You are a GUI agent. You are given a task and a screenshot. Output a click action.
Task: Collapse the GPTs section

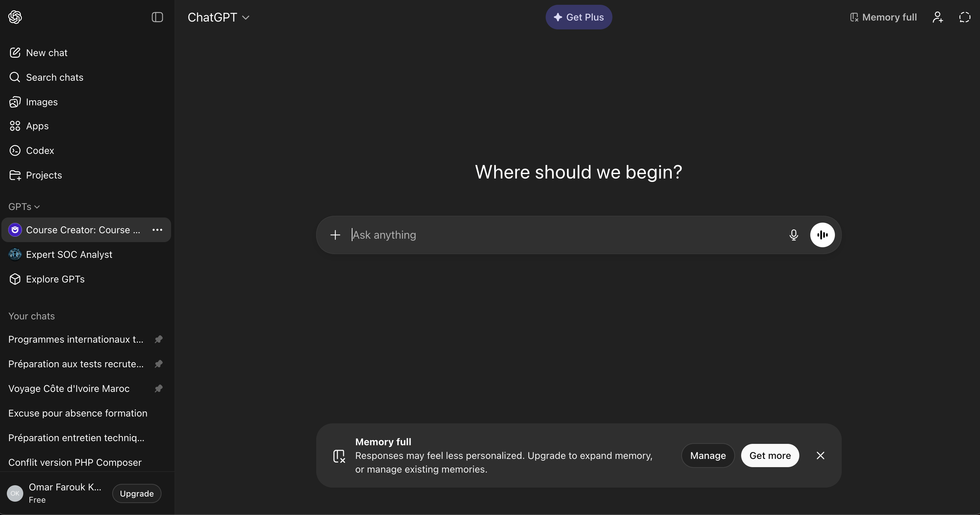pyautogui.click(x=24, y=207)
